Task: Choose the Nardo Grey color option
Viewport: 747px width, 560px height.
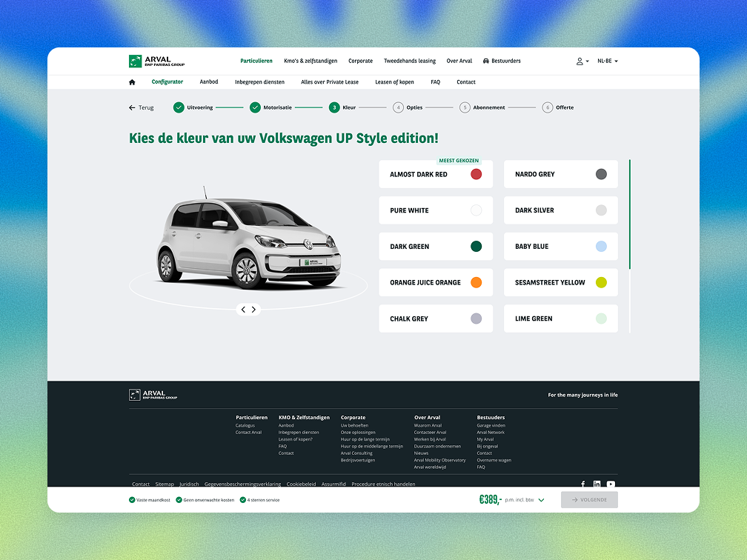Action: pyautogui.click(x=560, y=174)
